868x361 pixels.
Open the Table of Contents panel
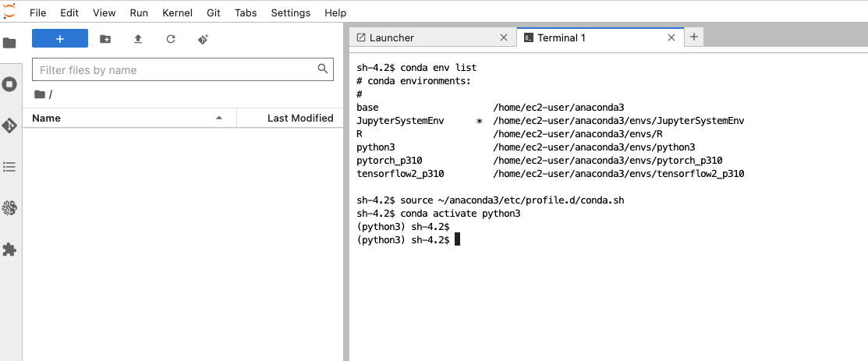[x=9, y=167]
